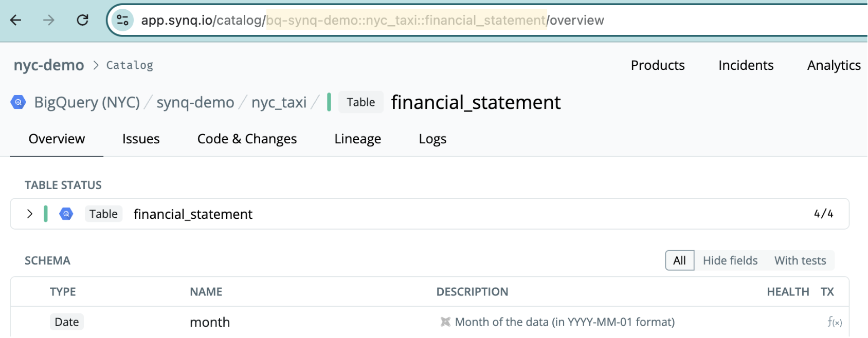Open nyc_taxi breadcrumb
The height and width of the screenshot is (338, 868).
point(279,102)
